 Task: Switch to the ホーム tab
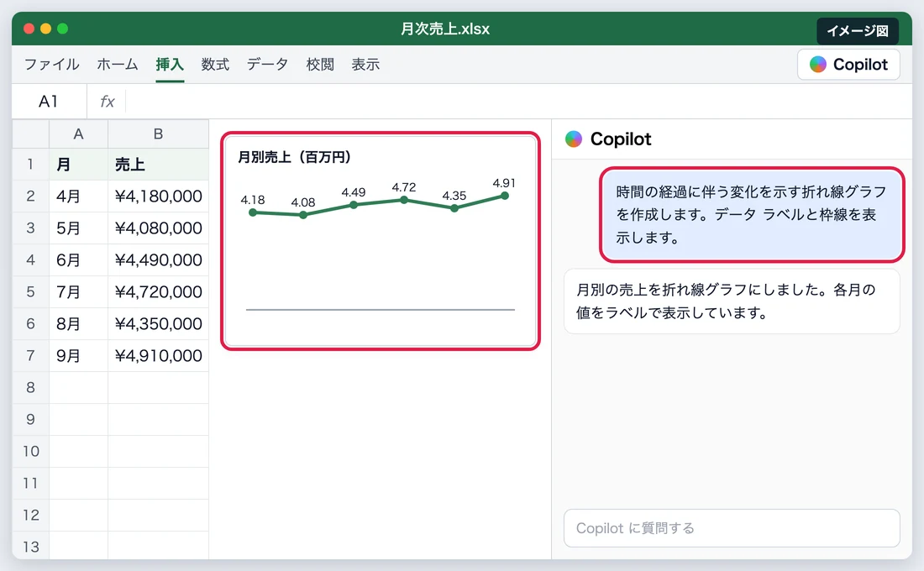click(x=118, y=64)
